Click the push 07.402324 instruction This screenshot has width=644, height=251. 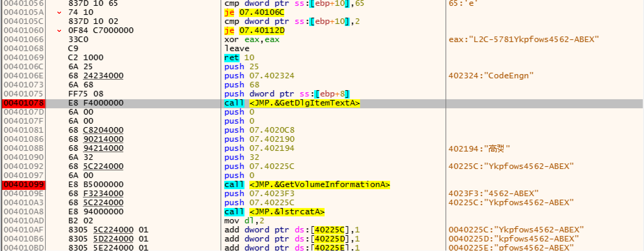click(x=259, y=76)
